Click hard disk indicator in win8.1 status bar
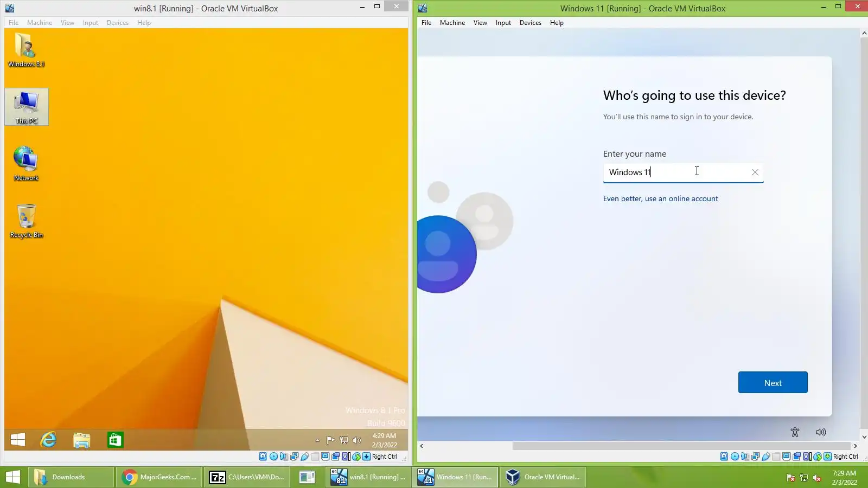This screenshot has height=488, width=868. click(x=263, y=457)
